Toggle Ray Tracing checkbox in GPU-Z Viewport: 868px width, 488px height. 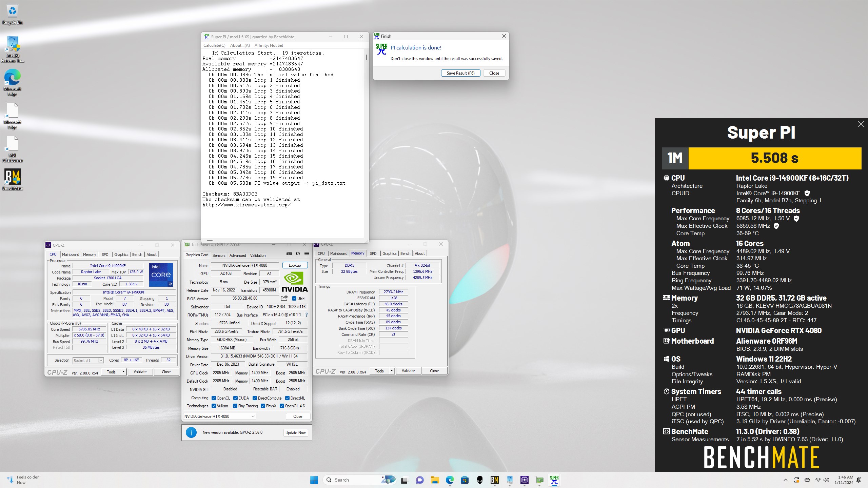tap(235, 406)
